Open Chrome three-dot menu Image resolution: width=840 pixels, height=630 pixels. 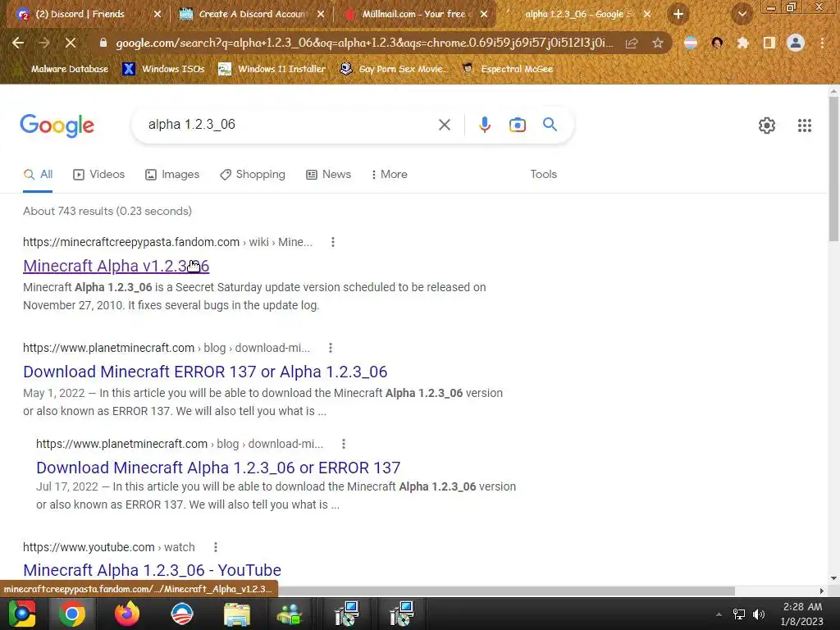click(822, 43)
